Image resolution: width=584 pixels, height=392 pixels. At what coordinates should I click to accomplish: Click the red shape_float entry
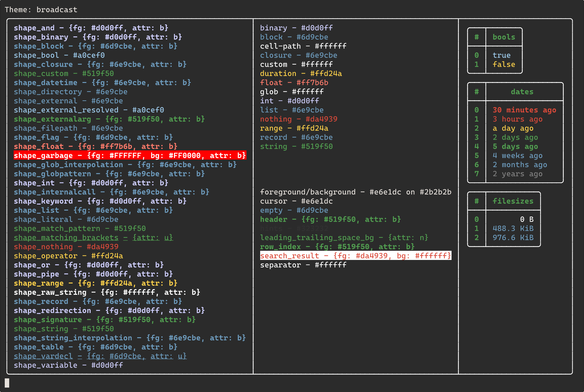[x=96, y=147]
